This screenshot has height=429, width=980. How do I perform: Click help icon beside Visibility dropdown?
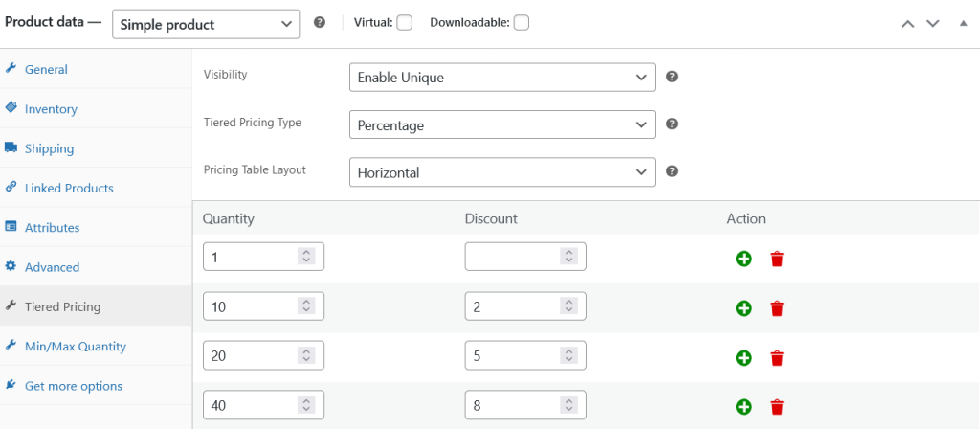click(x=672, y=77)
